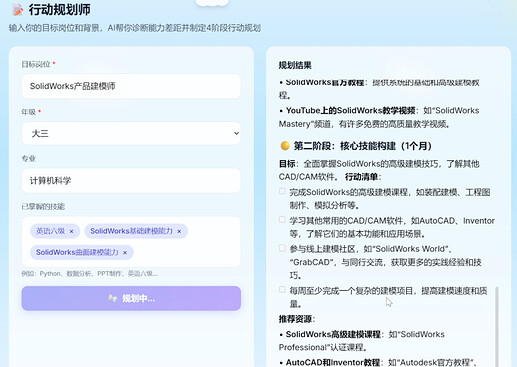Click the SolidWorks官方教程 resource text
The image size is (517, 367).
point(325,82)
